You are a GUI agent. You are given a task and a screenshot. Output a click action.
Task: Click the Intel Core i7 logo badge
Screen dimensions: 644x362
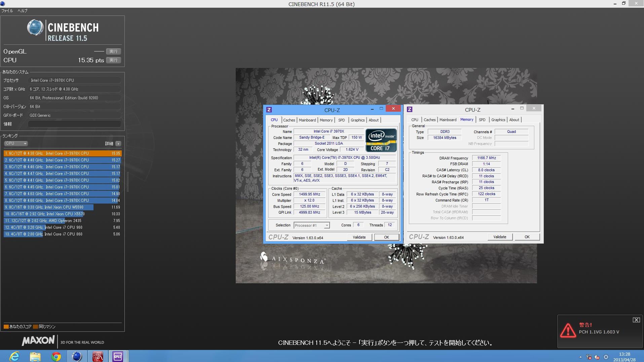381,140
